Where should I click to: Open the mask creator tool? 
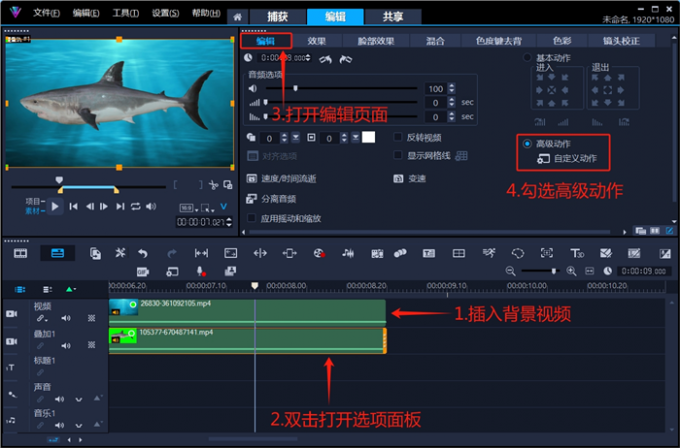tap(518, 253)
